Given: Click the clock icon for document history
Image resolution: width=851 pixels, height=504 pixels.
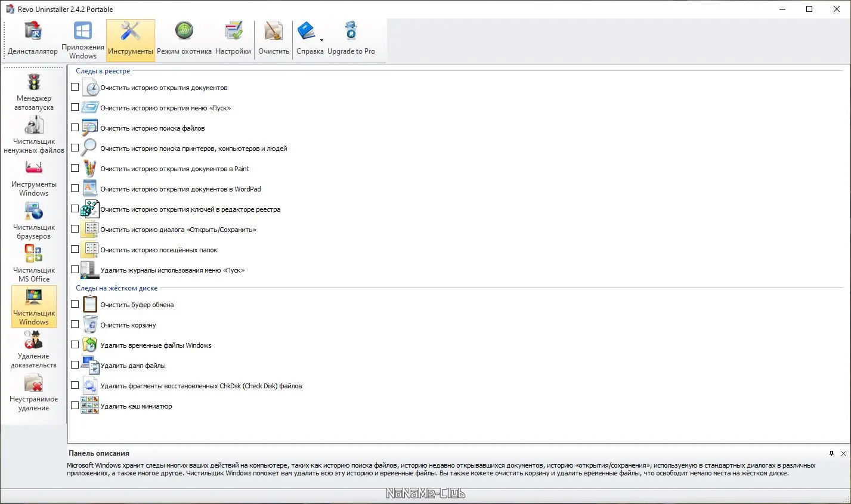Looking at the screenshot, I should coord(90,88).
